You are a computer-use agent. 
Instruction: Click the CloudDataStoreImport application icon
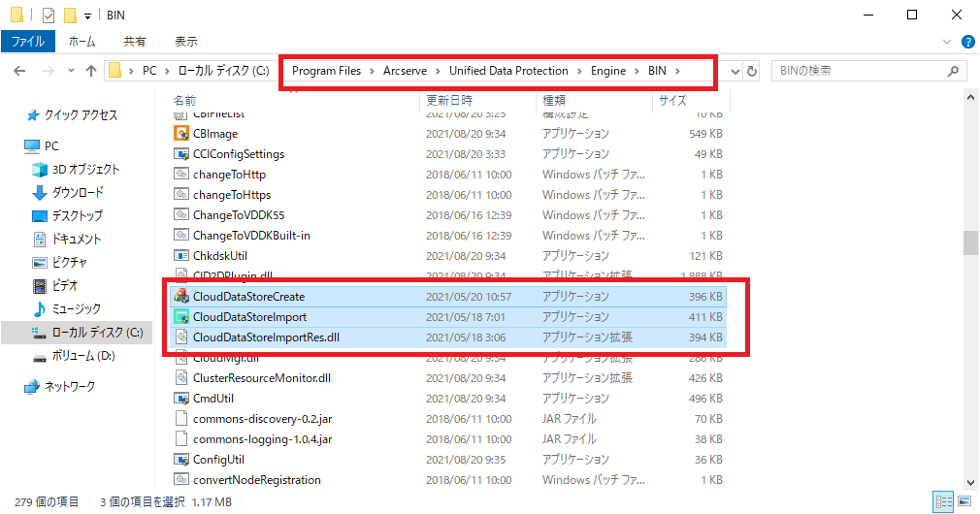[181, 317]
